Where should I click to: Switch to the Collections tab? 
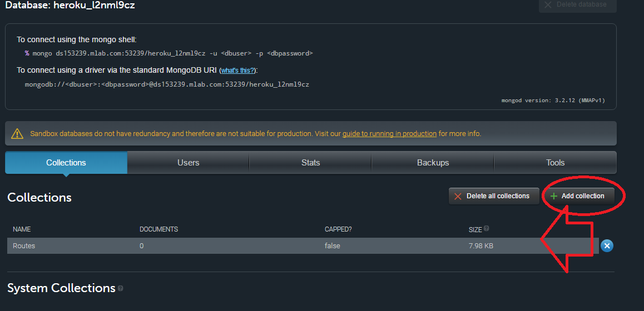coord(66,163)
